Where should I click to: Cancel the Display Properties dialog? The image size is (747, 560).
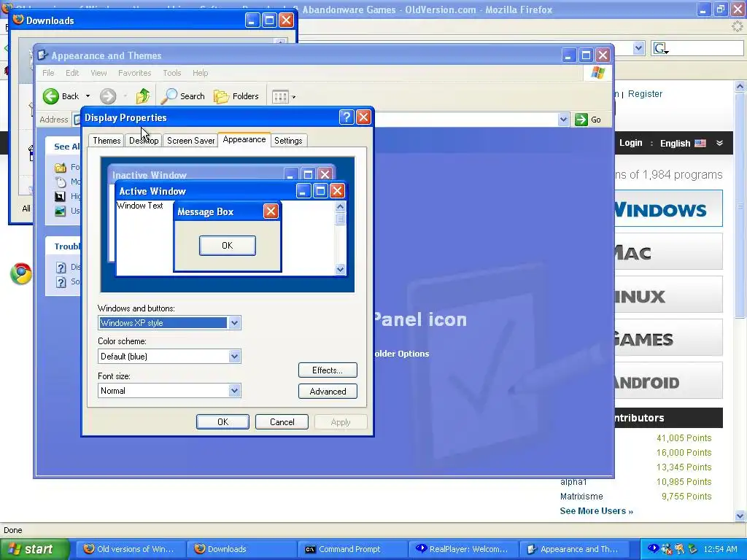click(x=282, y=422)
